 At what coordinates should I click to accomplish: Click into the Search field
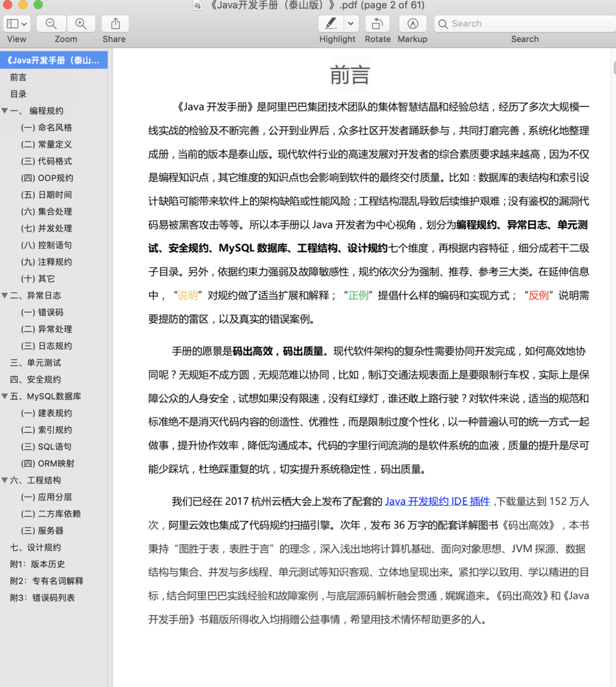pos(525,24)
